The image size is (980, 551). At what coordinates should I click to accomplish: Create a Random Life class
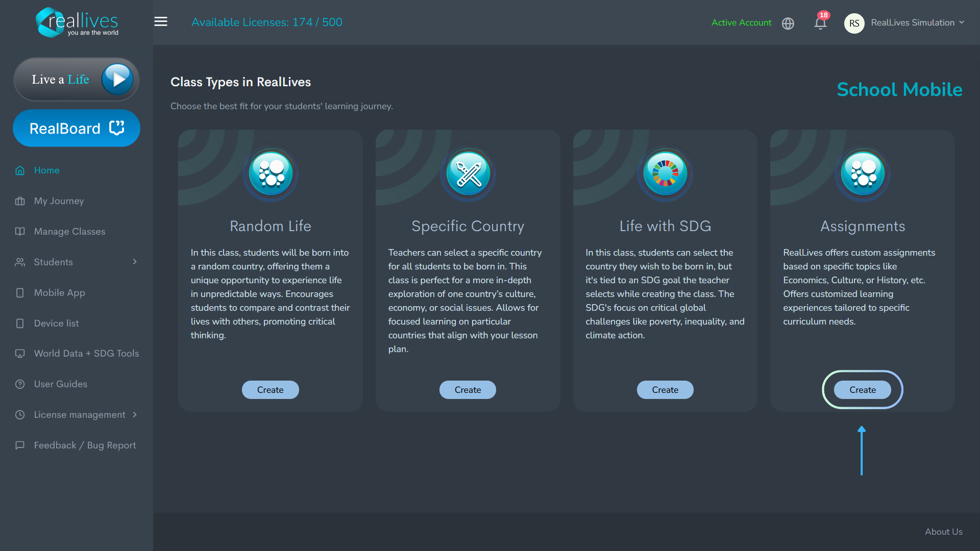pyautogui.click(x=271, y=390)
